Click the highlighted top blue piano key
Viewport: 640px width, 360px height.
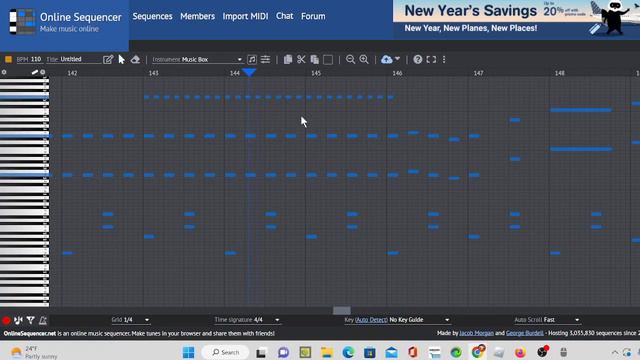tap(24, 97)
